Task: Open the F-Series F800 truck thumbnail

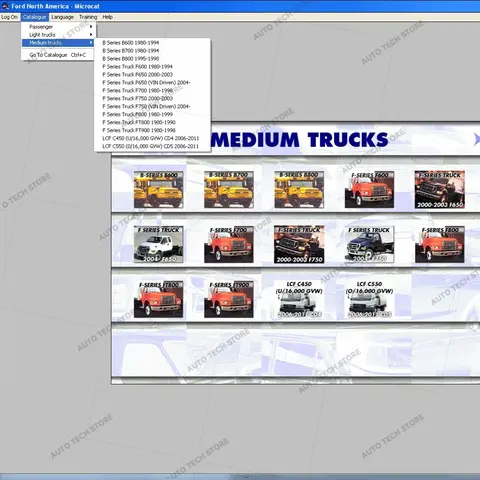Action: pos(440,244)
